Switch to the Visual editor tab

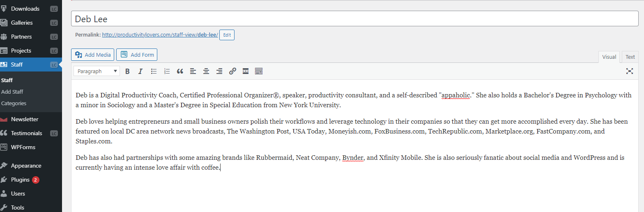pyautogui.click(x=609, y=57)
